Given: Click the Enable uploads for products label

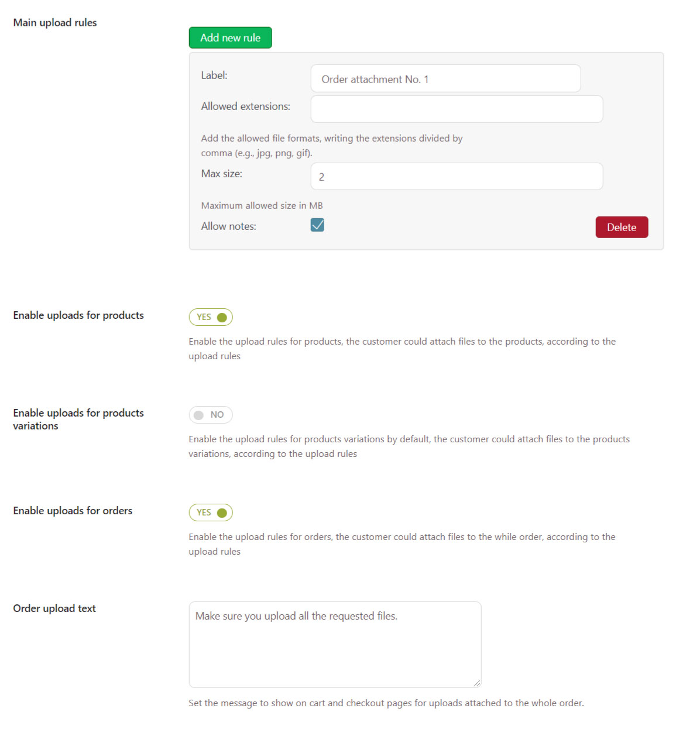Looking at the screenshot, I should tap(78, 315).
